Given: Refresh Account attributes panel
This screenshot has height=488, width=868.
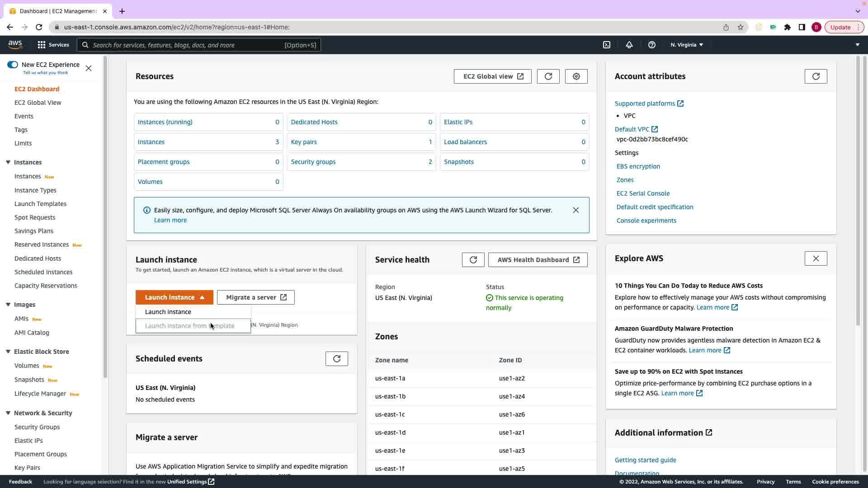Looking at the screenshot, I should [x=816, y=76].
